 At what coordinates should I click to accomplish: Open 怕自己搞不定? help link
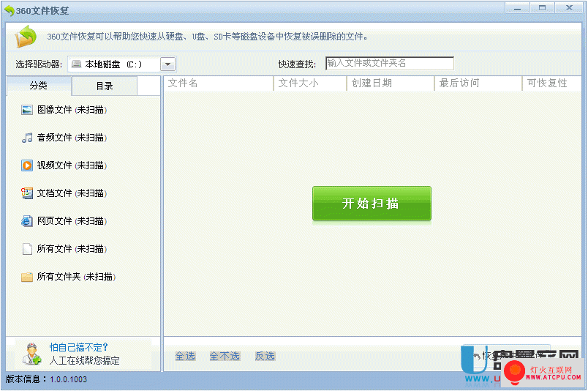(79, 347)
